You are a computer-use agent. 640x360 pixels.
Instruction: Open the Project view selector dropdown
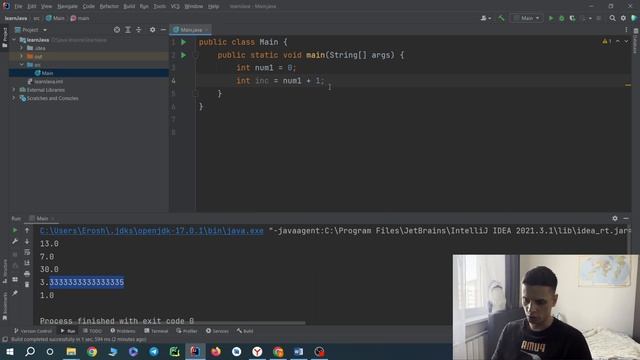point(31,30)
